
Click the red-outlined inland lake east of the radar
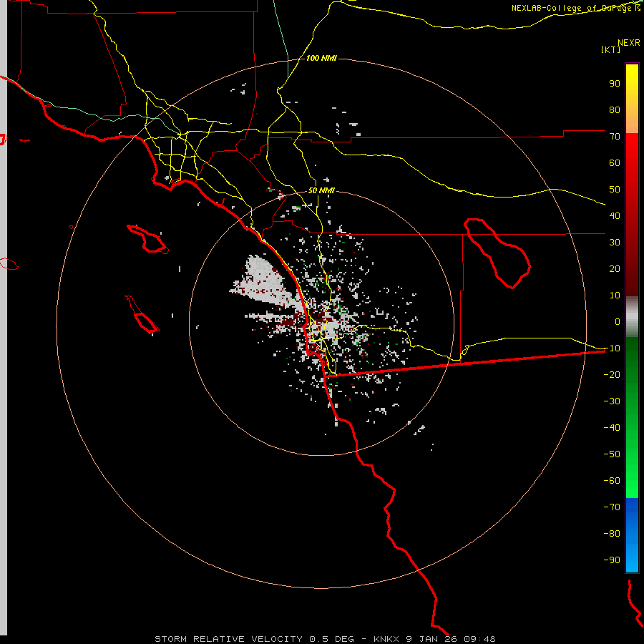click(497, 253)
